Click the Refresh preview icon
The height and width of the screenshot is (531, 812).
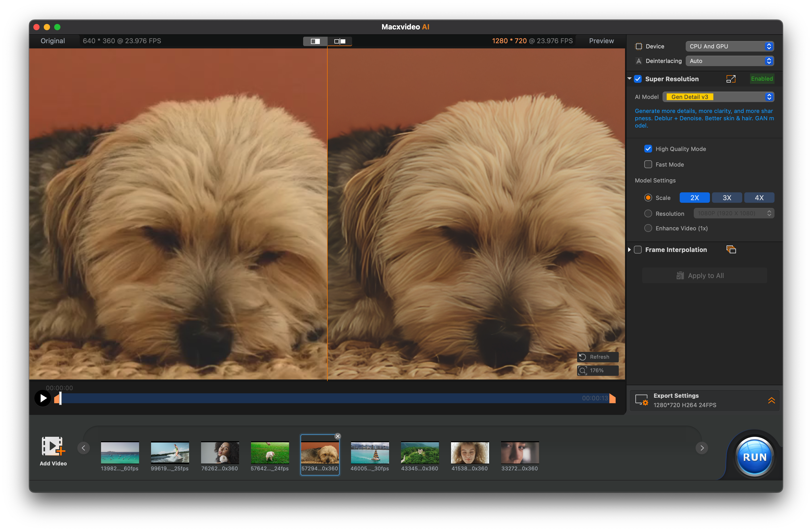(582, 357)
